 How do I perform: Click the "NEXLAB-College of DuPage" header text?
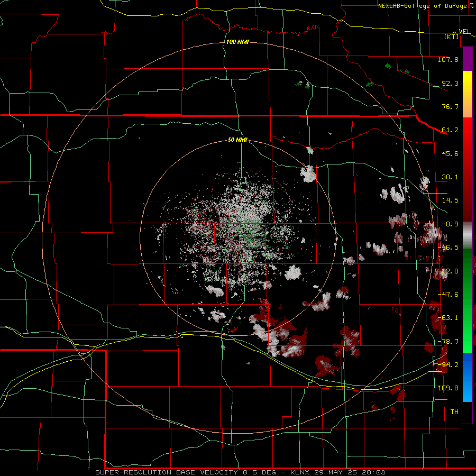[x=422, y=6]
